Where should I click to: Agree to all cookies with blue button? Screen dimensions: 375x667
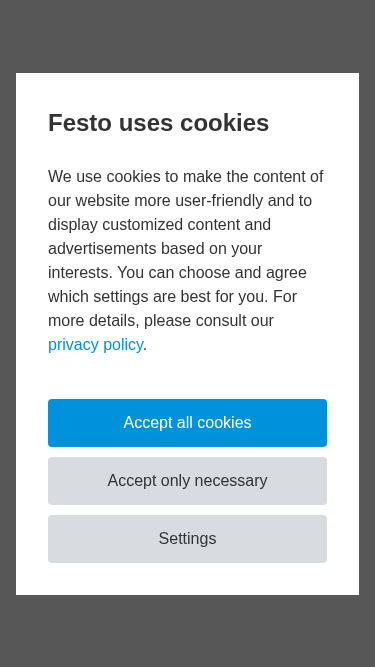point(187,423)
